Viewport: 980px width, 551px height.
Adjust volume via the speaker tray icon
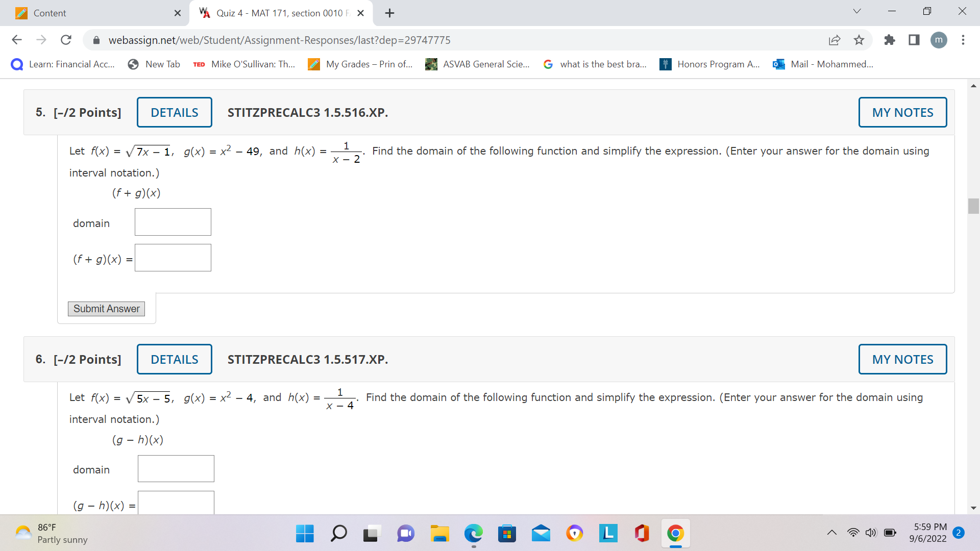(871, 532)
